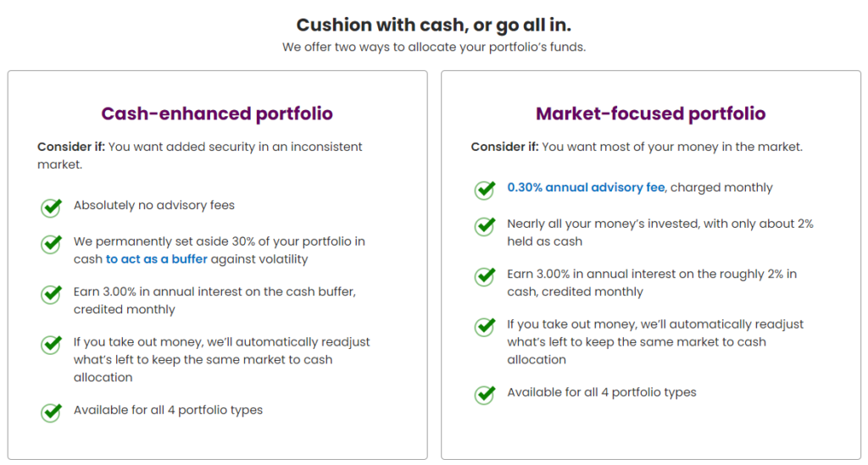Click the "Market-focused portfolio" heading
The image size is (868, 465).
point(650,113)
